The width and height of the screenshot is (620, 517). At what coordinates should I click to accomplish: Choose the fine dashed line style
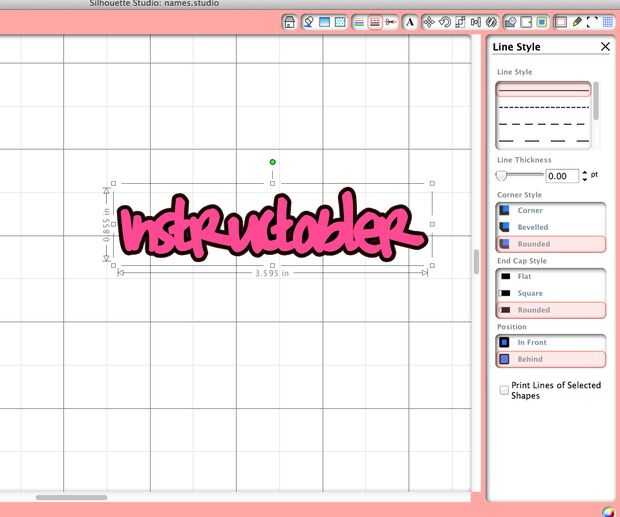tap(544, 107)
